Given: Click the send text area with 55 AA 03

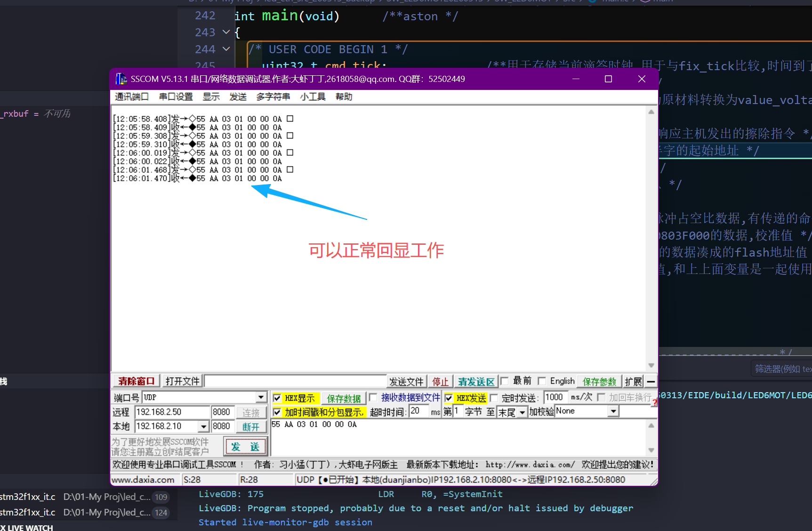Looking at the screenshot, I should tap(459, 437).
